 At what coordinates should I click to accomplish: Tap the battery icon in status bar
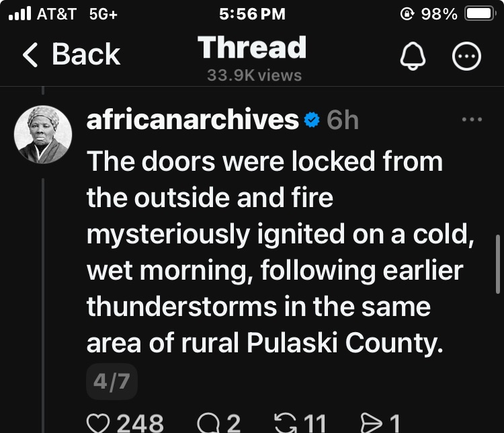[480, 14]
